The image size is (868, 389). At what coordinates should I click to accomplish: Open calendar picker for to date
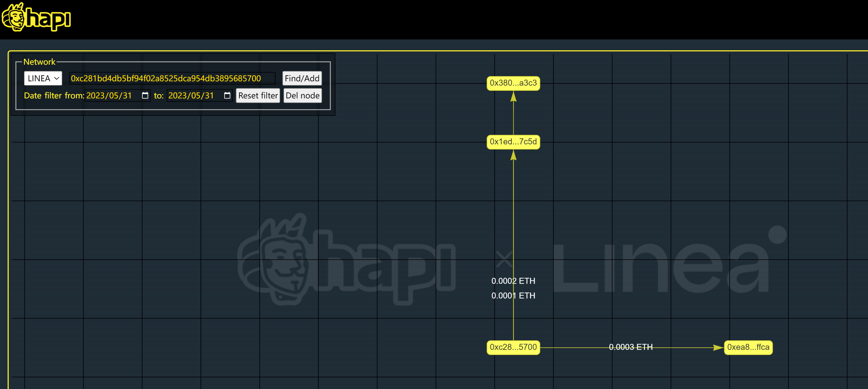[x=227, y=96]
